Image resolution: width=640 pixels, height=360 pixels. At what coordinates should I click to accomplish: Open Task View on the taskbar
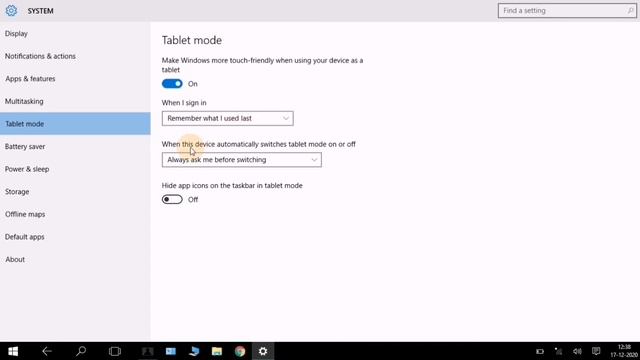(x=115, y=351)
